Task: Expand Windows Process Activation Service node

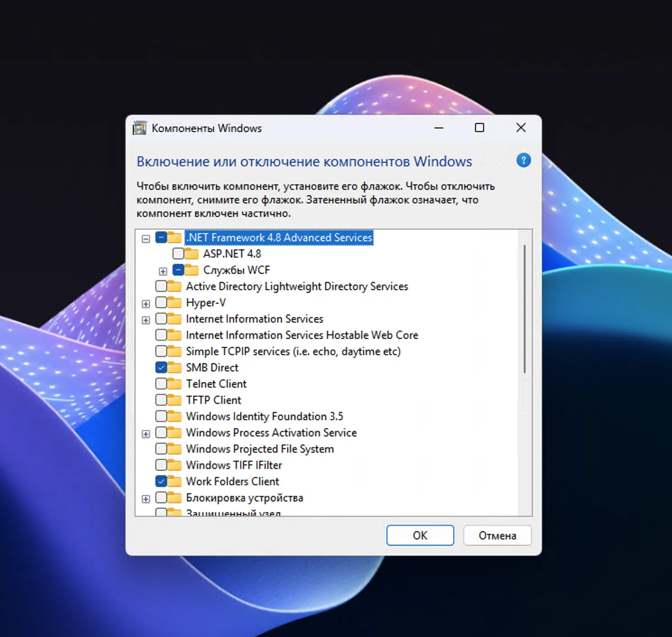Action: coord(146,434)
